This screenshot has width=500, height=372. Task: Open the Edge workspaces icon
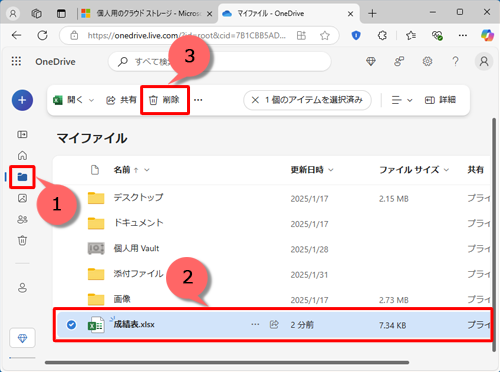coord(36,14)
